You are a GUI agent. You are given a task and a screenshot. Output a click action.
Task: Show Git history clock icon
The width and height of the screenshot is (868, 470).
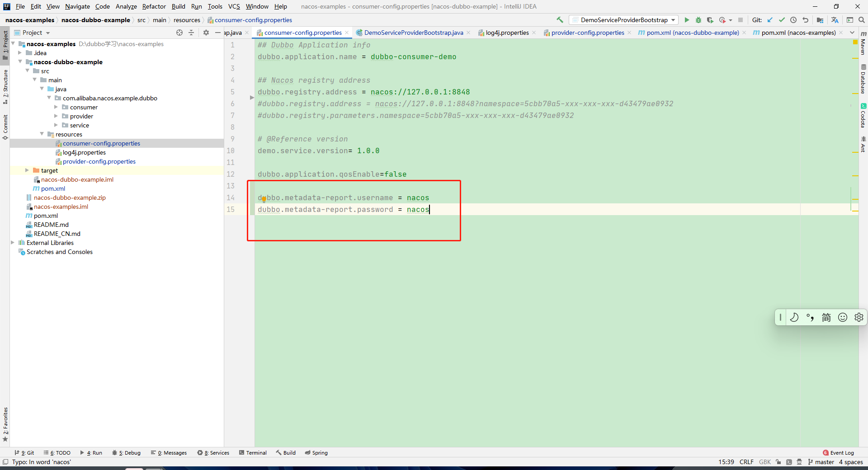793,20
